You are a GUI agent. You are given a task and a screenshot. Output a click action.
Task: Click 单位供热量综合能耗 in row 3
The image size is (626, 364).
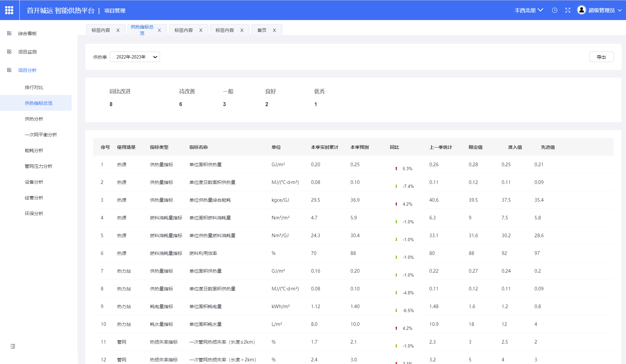point(210,200)
